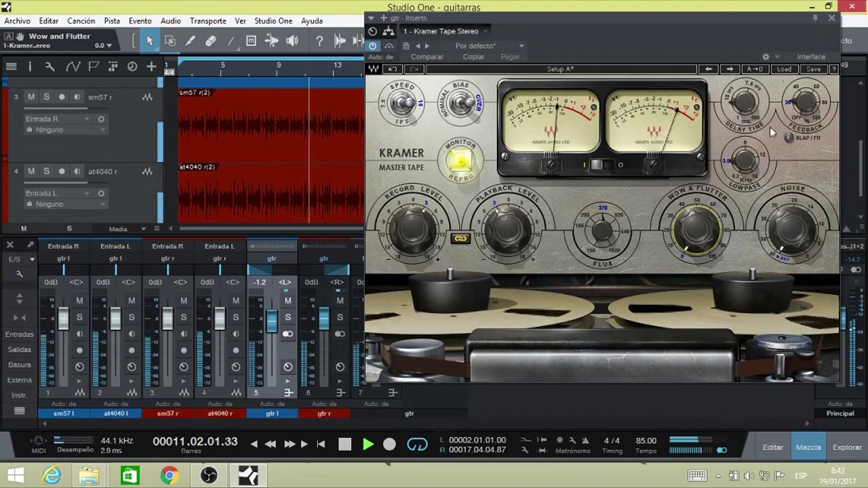The image size is (868, 488).
Task: Toggle the Loop transport button
Action: [417, 445]
